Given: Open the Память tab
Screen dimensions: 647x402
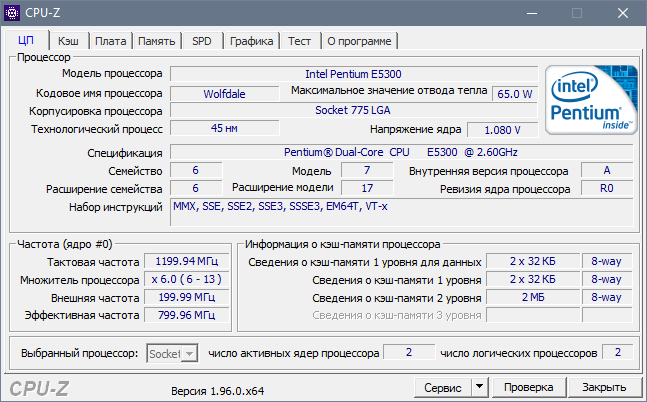Looking at the screenshot, I should [x=157, y=41].
